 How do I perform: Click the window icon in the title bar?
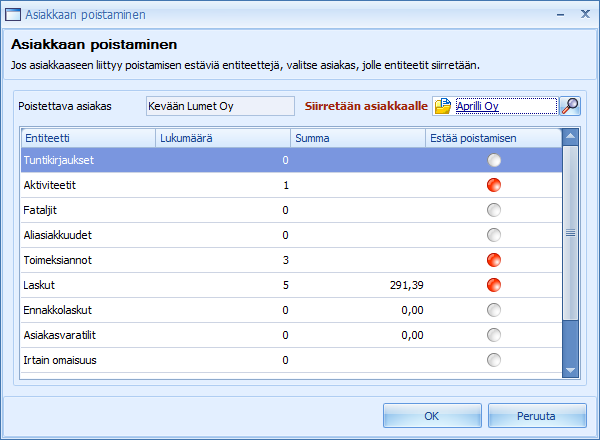click(x=13, y=15)
